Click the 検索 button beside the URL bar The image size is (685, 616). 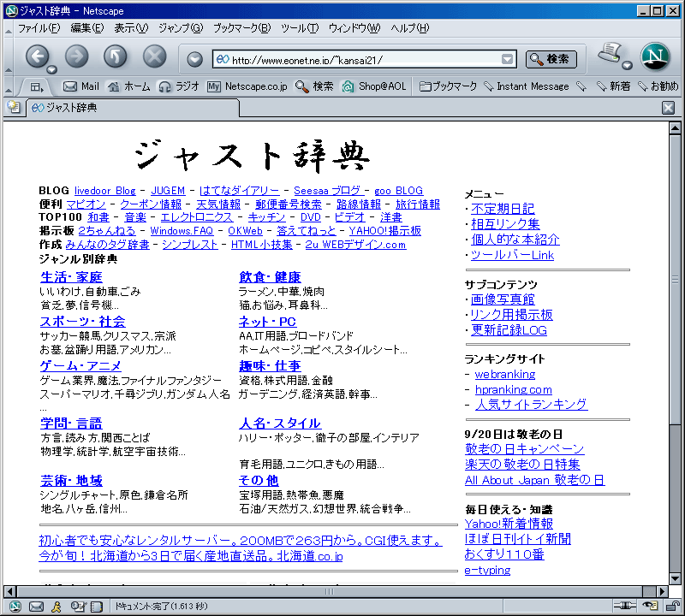pyautogui.click(x=551, y=59)
